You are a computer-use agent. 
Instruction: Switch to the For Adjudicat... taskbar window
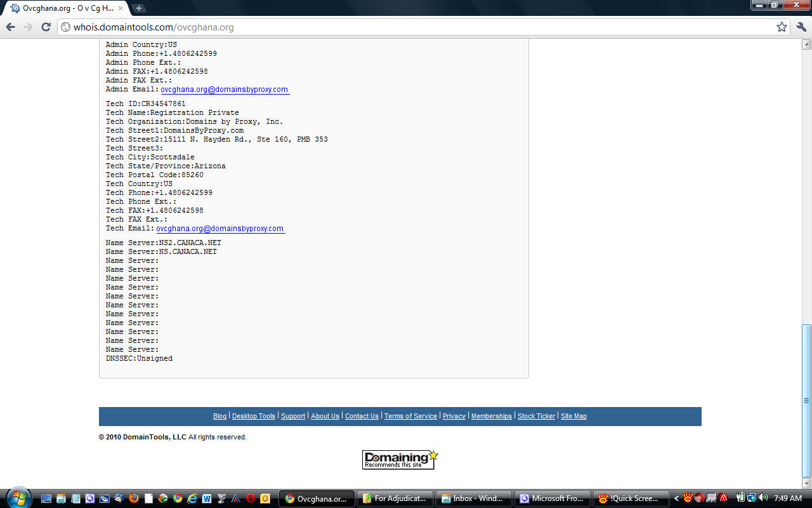(x=395, y=498)
